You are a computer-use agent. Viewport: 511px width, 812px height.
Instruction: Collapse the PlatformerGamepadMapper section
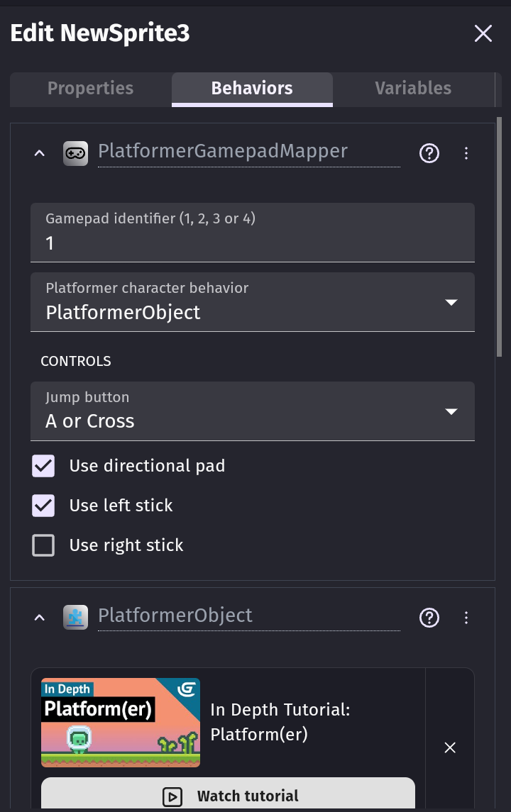[39, 153]
